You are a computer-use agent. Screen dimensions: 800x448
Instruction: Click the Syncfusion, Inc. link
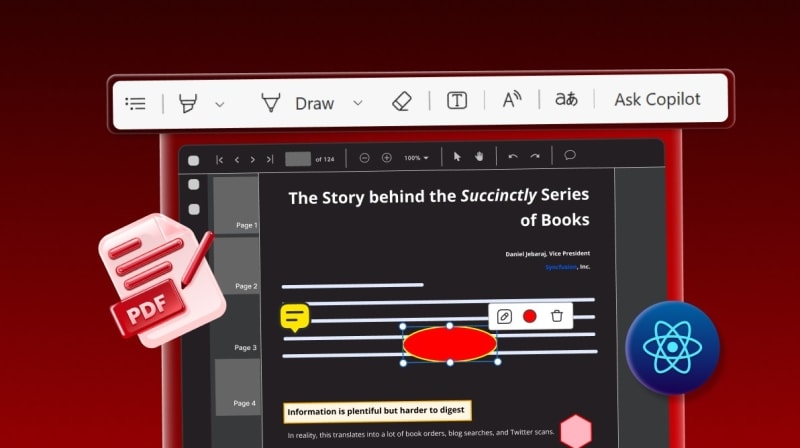567,267
